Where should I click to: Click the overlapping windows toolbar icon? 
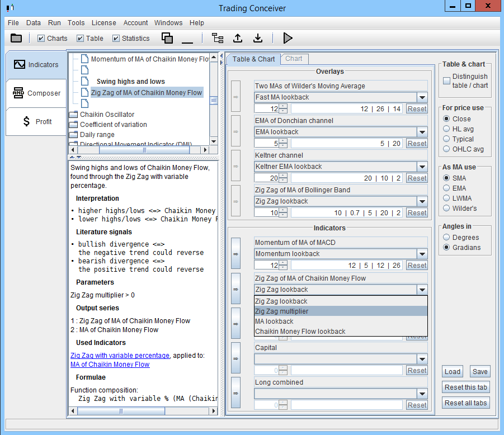[167, 38]
